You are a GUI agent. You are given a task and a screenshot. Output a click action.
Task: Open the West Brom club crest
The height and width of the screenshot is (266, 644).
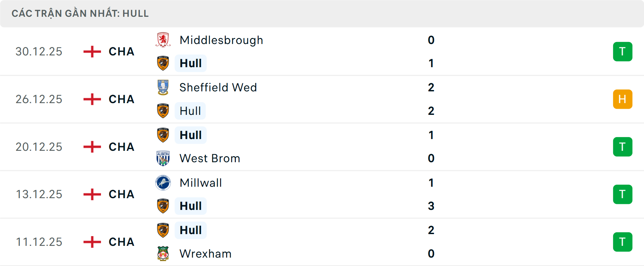coord(163,158)
